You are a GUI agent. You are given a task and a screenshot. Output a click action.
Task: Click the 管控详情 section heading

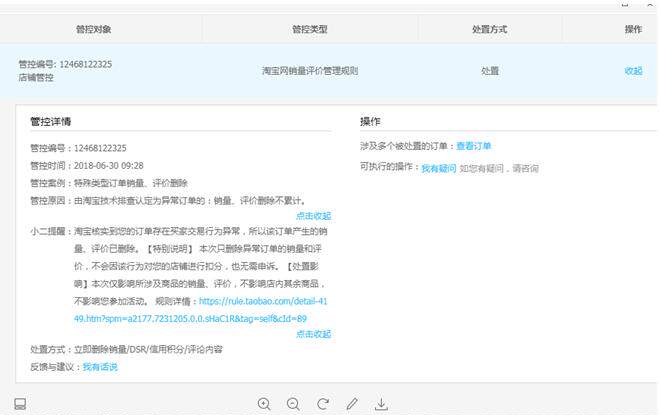[51, 122]
